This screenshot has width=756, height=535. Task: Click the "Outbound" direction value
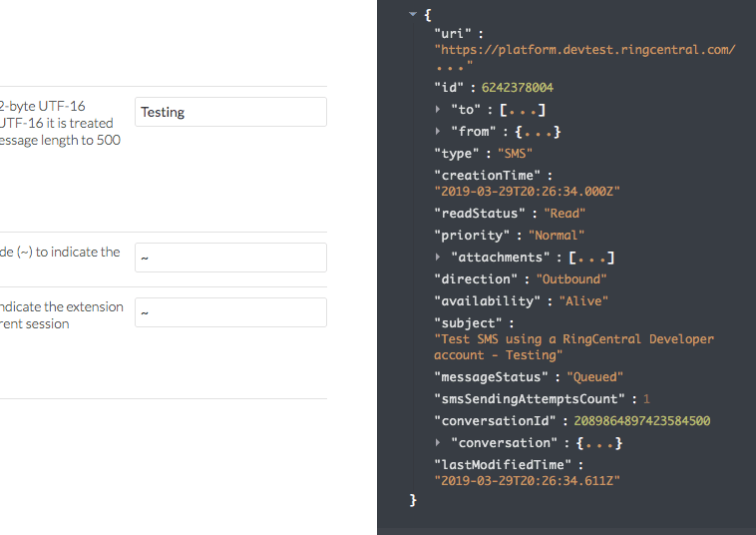pos(570,279)
